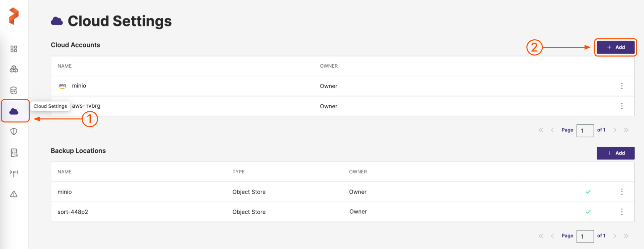
Task: Open the dashboard grid icon
Action: tap(14, 49)
